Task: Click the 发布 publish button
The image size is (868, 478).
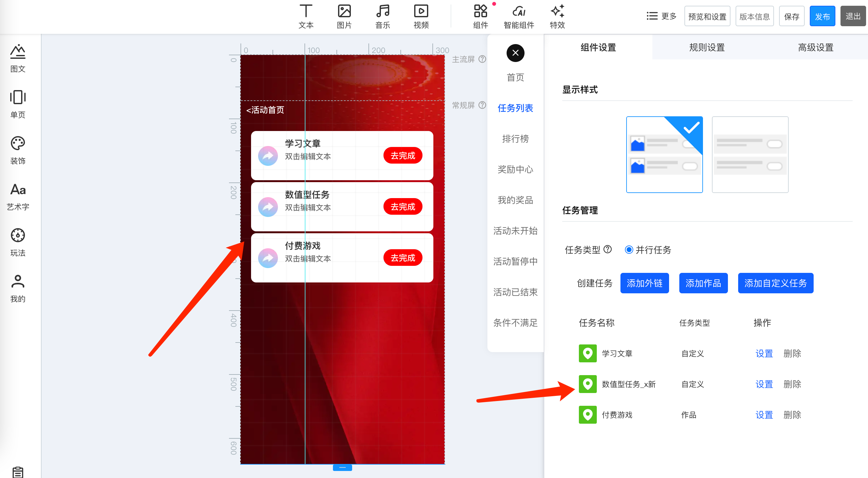Action: (x=822, y=16)
